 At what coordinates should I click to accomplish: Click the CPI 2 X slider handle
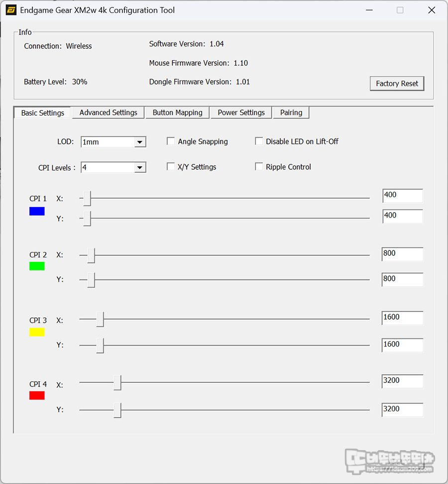pyautogui.click(x=91, y=255)
